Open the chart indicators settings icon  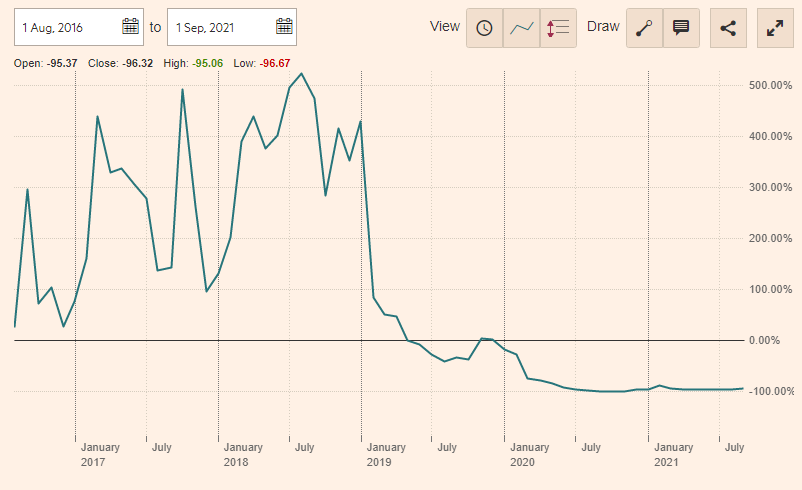pyautogui.click(x=558, y=28)
